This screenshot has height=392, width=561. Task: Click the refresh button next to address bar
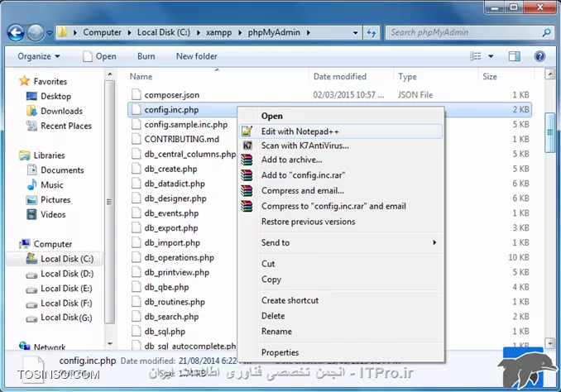(x=372, y=32)
